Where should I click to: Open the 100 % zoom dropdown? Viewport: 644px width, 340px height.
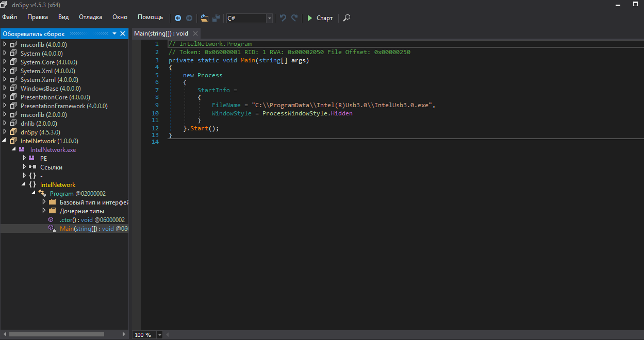pyautogui.click(x=159, y=335)
